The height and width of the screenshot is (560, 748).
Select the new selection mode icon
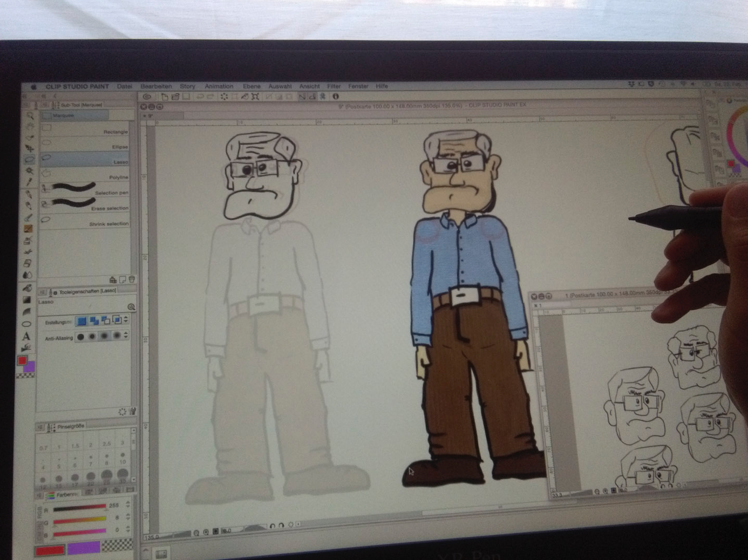click(x=81, y=321)
